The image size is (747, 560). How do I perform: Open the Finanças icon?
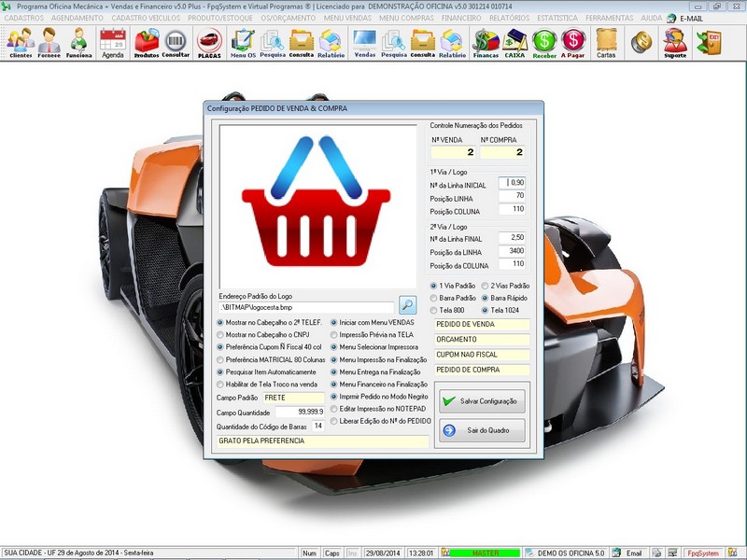click(486, 42)
